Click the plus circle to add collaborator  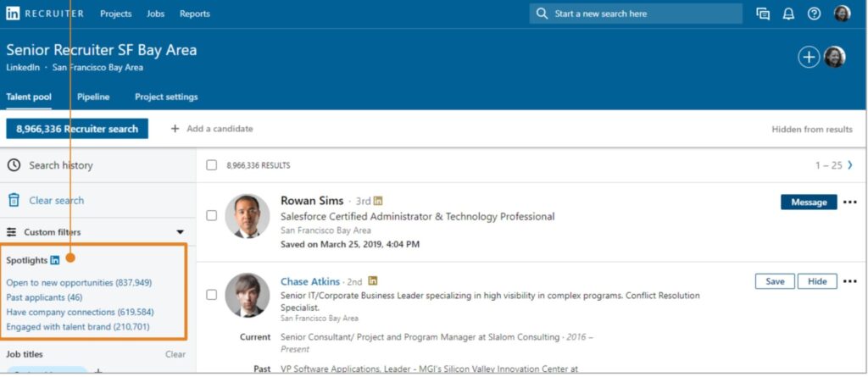pos(809,57)
